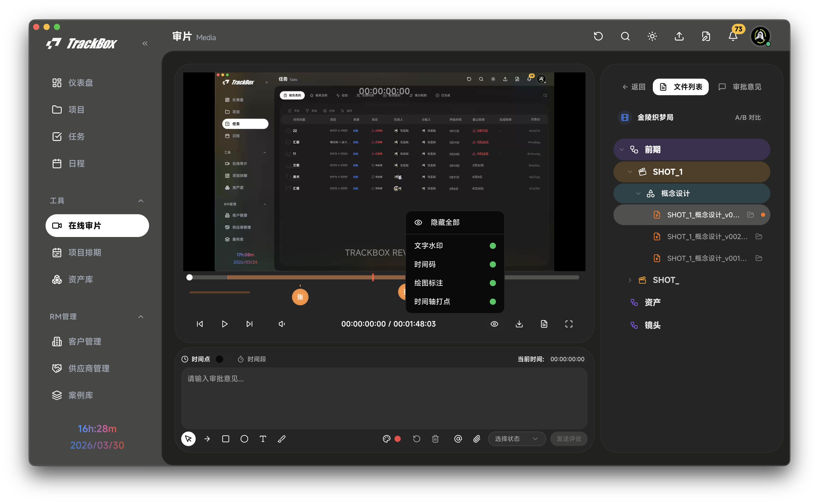
Task: Open the 选择状态 dropdown
Action: point(517,439)
